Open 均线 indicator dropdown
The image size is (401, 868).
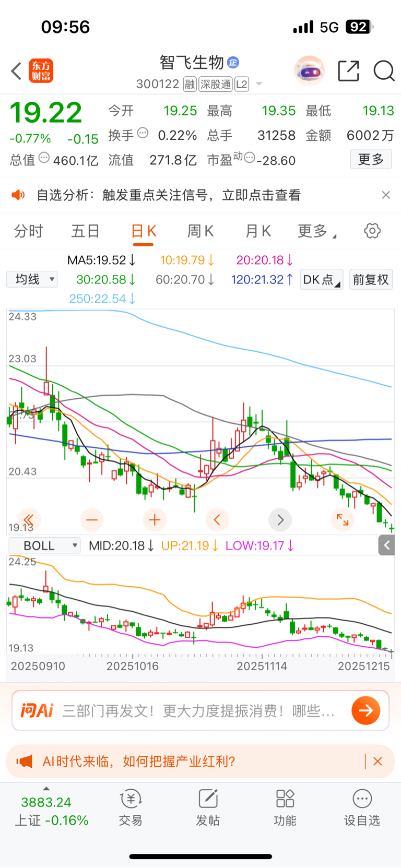(32, 279)
